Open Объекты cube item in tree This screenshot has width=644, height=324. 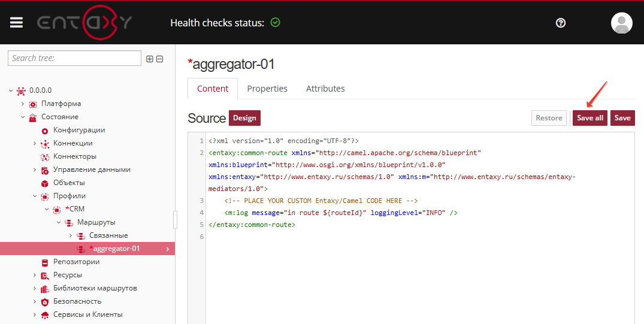click(x=45, y=183)
